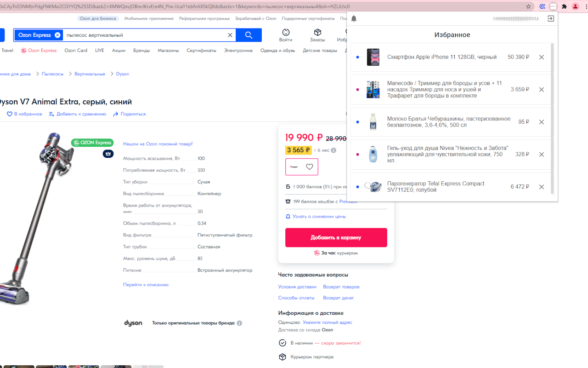Click the dyson brand logo
588x368 pixels.
(x=133, y=323)
